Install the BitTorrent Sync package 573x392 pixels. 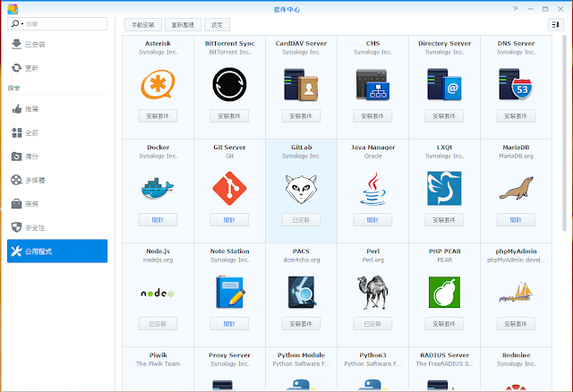point(229,116)
